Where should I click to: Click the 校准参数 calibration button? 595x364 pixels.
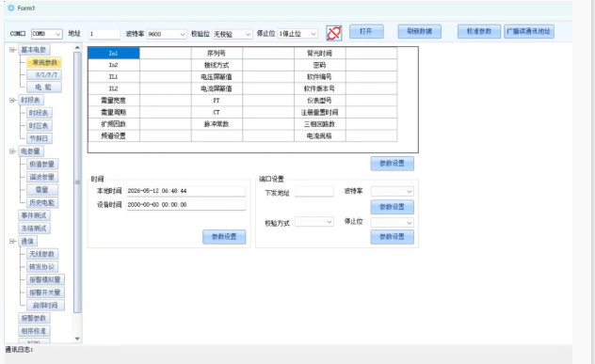[479, 31]
